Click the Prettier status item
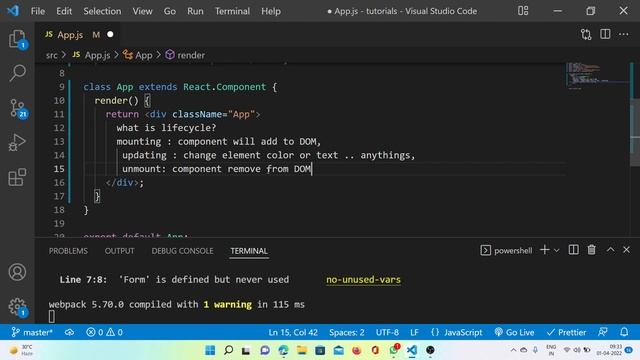This screenshot has height=360, width=640. (566, 332)
